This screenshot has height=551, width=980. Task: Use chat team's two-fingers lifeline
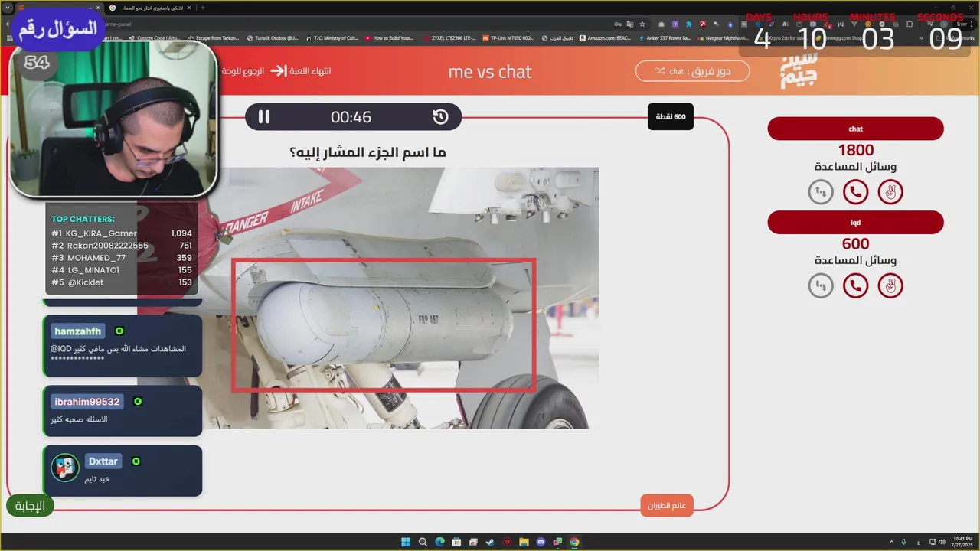point(890,192)
